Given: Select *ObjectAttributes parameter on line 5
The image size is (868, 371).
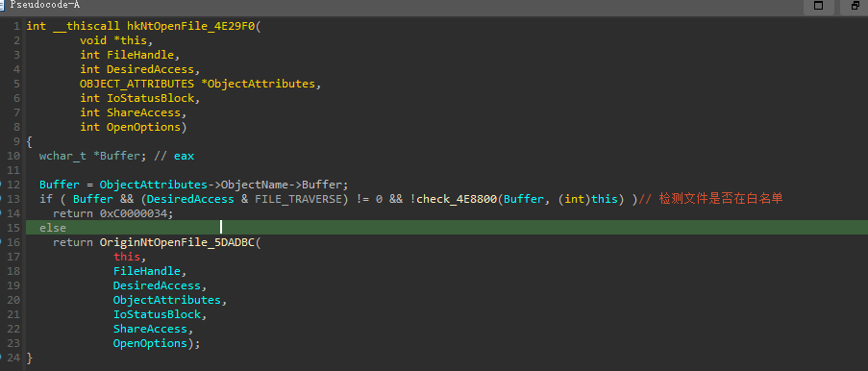Looking at the screenshot, I should pyautogui.click(x=259, y=84).
